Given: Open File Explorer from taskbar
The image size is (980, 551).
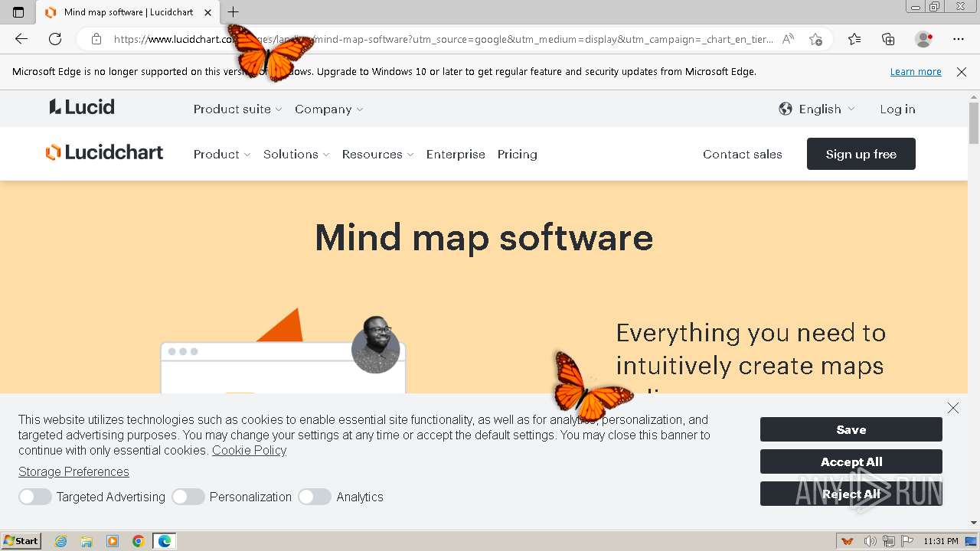Looking at the screenshot, I should [x=87, y=541].
